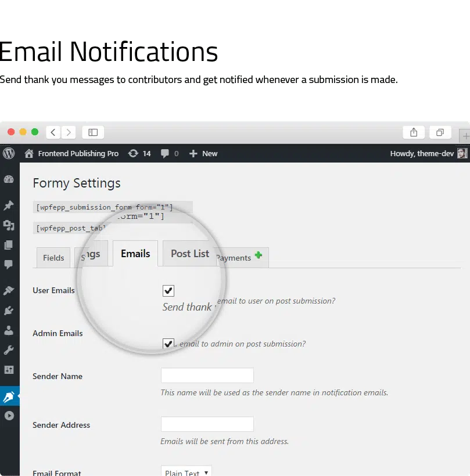Image resolution: width=470 pixels, height=476 pixels.
Task: Go back with browser back arrow
Action: coord(53,132)
